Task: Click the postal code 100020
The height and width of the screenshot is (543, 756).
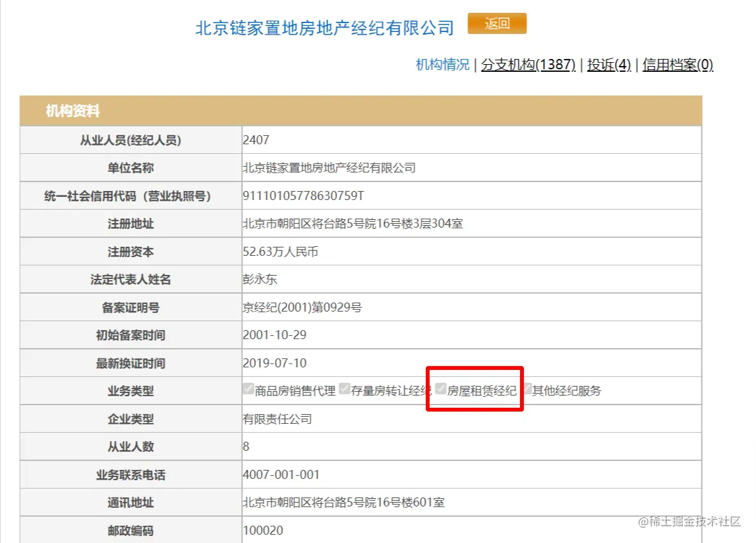Action: (263, 530)
